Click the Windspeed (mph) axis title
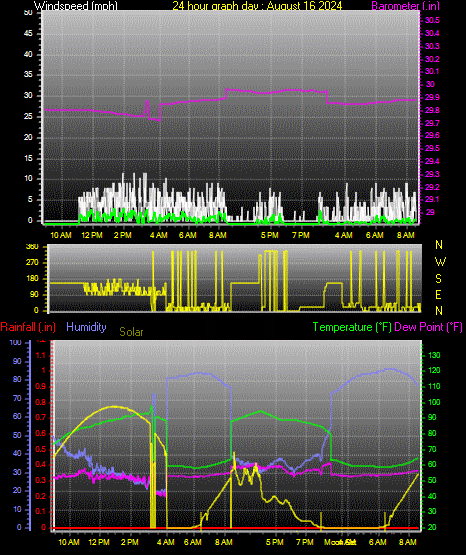The image size is (466, 555). point(76,6)
